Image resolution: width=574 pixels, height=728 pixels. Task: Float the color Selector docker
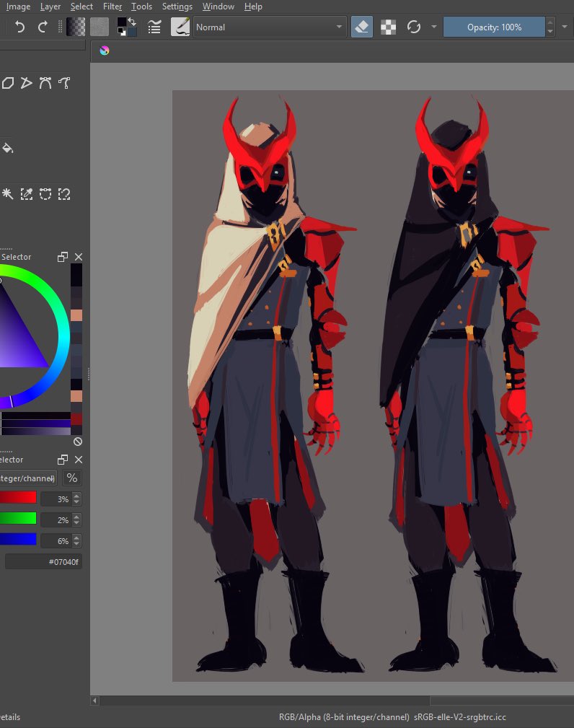click(x=63, y=257)
